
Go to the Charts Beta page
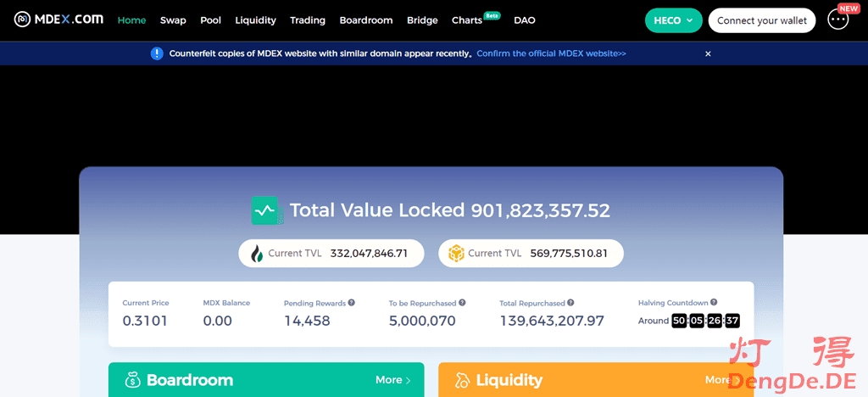(468, 20)
